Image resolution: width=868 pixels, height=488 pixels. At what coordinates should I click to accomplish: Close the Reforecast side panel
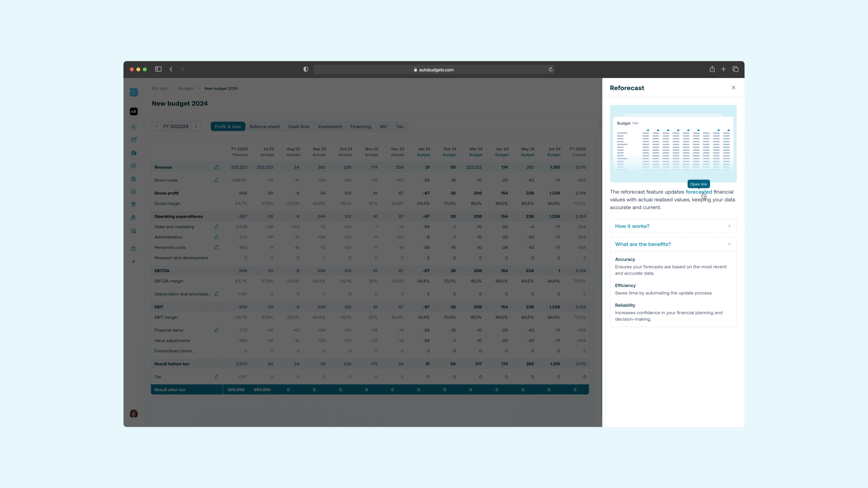pos(734,88)
